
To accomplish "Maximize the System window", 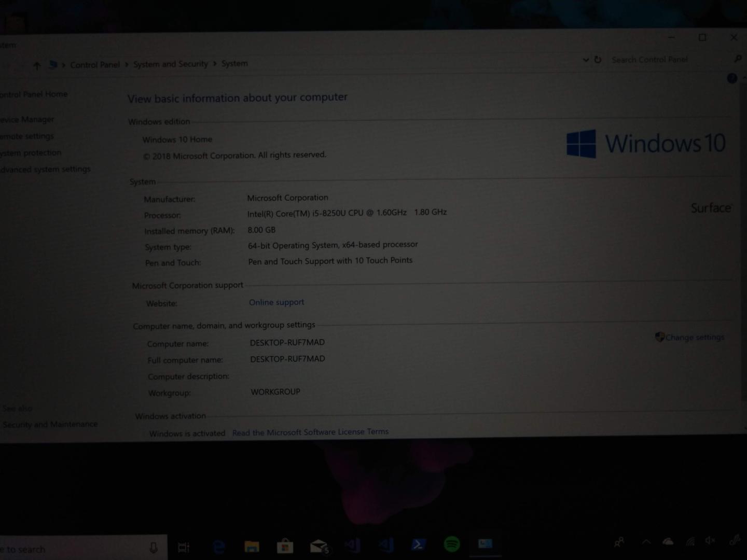I will click(x=702, y=37).
